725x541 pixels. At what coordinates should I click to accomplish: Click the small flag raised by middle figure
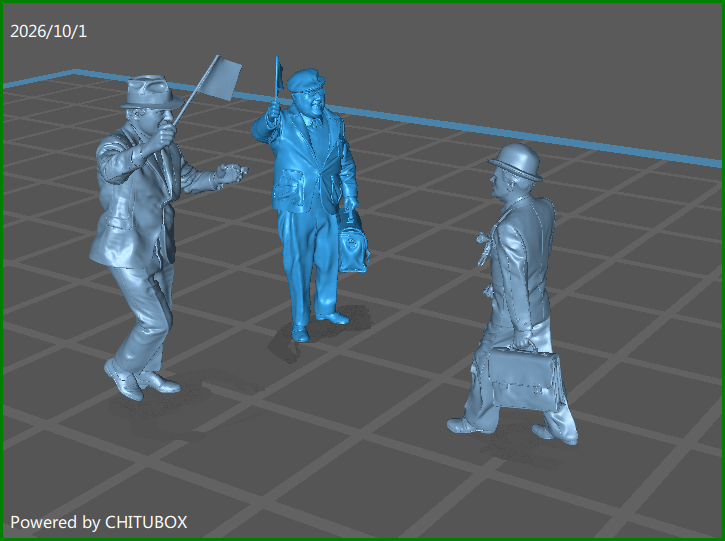(x=279, y=74)
